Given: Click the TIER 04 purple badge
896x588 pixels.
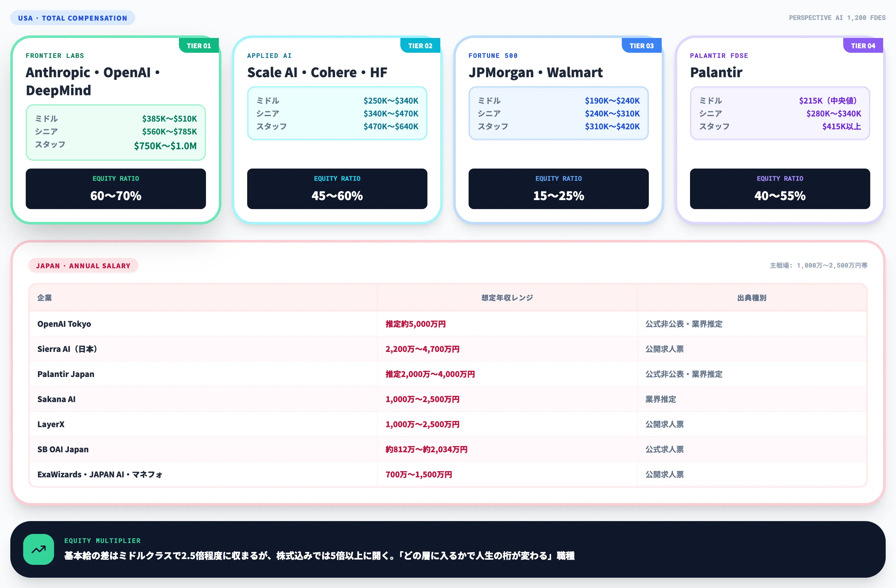Looking at the screenshot, I should pyautogui.click(x=863, y=46).
